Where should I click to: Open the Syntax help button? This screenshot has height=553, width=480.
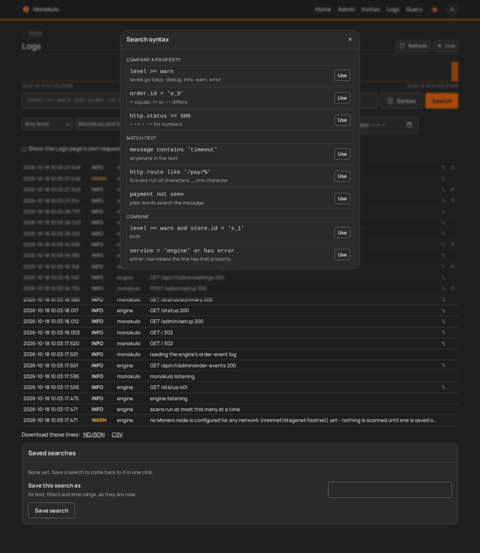pyautogui.click(x=402, y=101)
